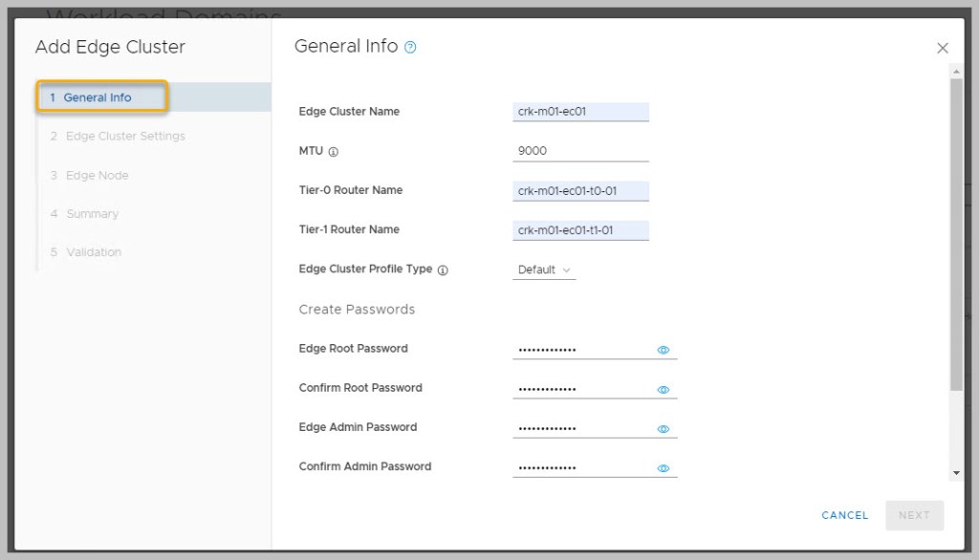The image size is (979, 560).
Task: Click the Edge Cluster Profile Type info icon
Action: (443, 270)
